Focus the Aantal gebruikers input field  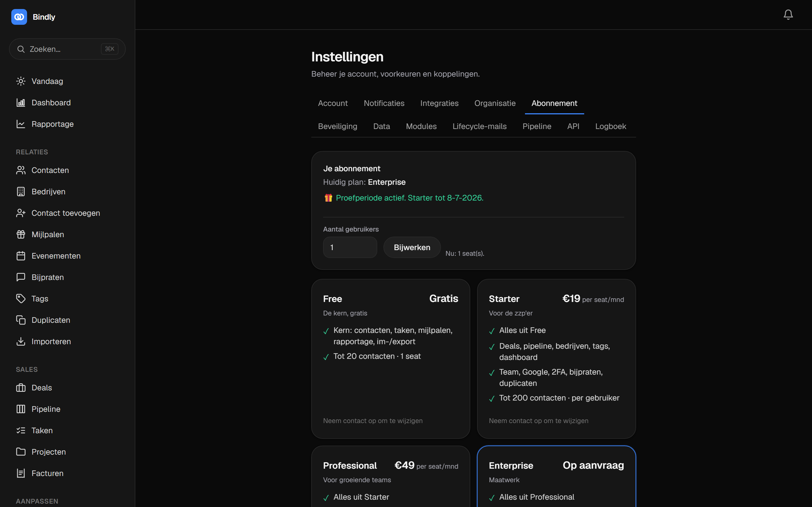pos(350,248)
